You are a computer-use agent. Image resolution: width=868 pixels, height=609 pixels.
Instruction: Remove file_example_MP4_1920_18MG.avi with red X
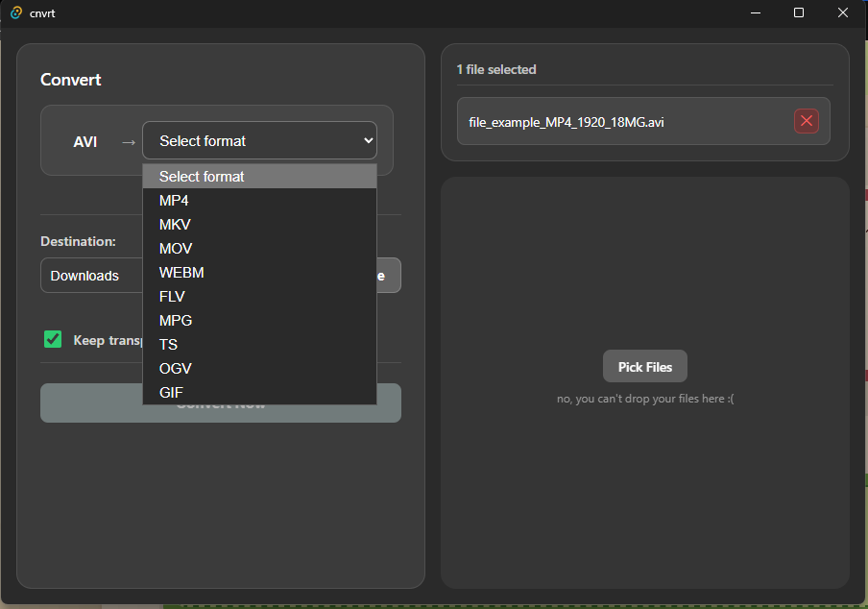click(x=807, y=121)
